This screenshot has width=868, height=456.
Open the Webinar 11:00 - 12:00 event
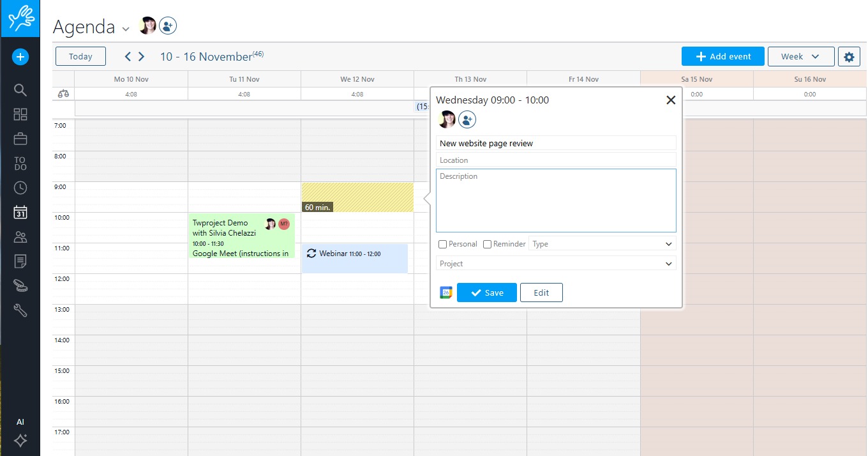click(x=354, y=258)
